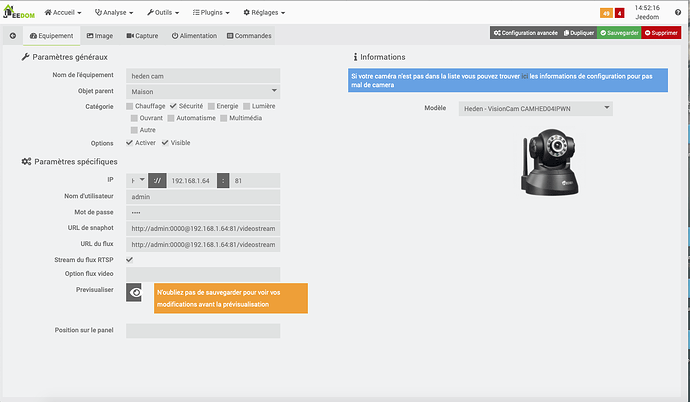This screenshot has width=690, height=402.
Task: Switch to the Equipement tab
Action: [x=51, y=36]
